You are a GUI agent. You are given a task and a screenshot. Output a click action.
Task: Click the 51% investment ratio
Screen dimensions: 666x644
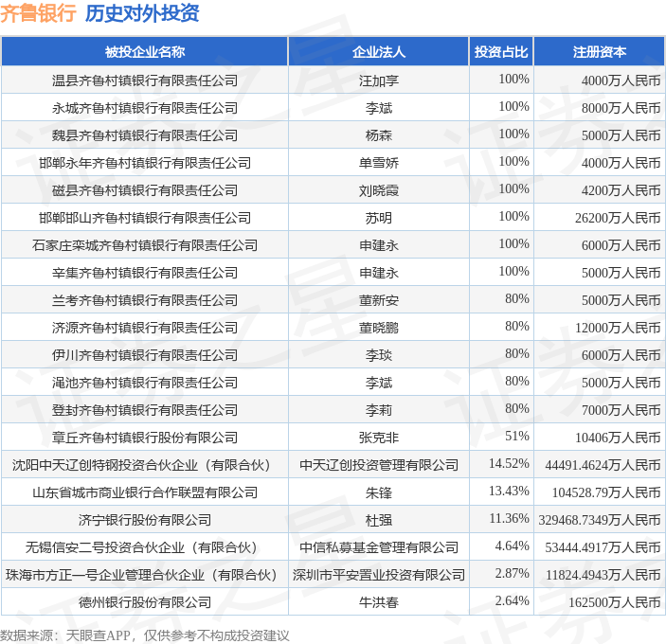pyautogui.click(x=517, y=436)
